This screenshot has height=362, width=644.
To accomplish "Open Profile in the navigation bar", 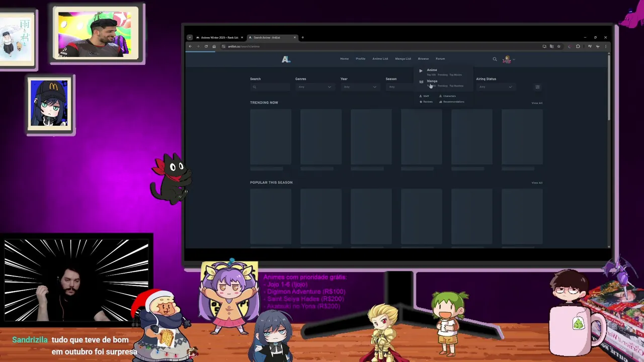I will pyautogui.click(x=361, y=59).
